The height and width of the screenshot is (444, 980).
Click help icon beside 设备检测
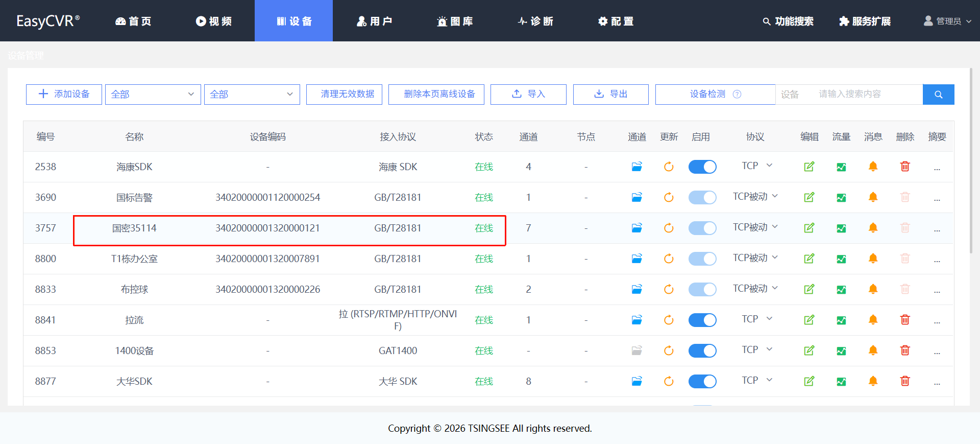737,94
